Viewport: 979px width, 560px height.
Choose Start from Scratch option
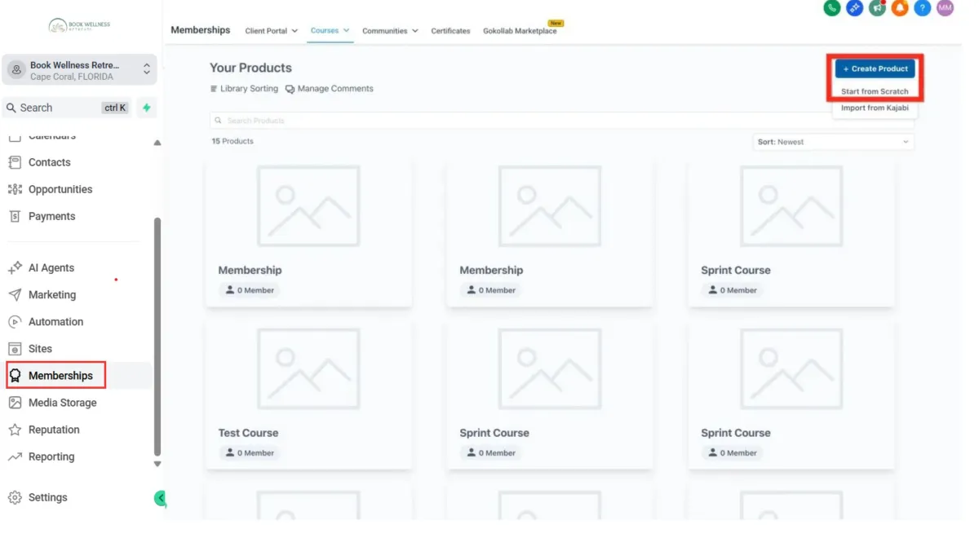click(875, 91)
